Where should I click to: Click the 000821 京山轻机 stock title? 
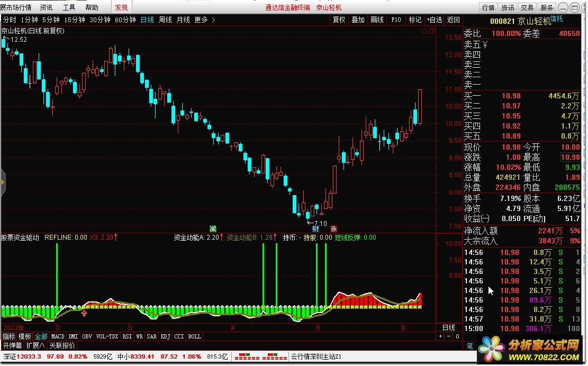point(520,21)
